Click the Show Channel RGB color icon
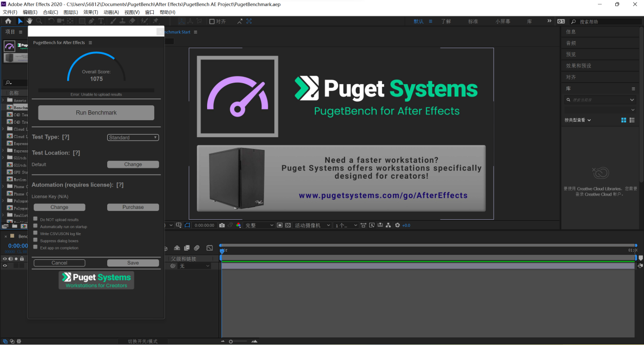644x345 pixels. point(238,225)
